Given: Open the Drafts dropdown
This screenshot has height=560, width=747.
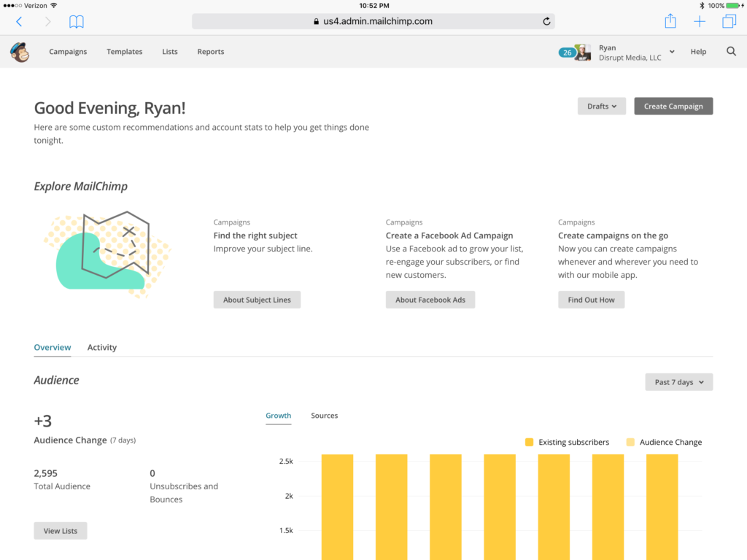Looking at the screenshot, I should [x=602, y=106].
